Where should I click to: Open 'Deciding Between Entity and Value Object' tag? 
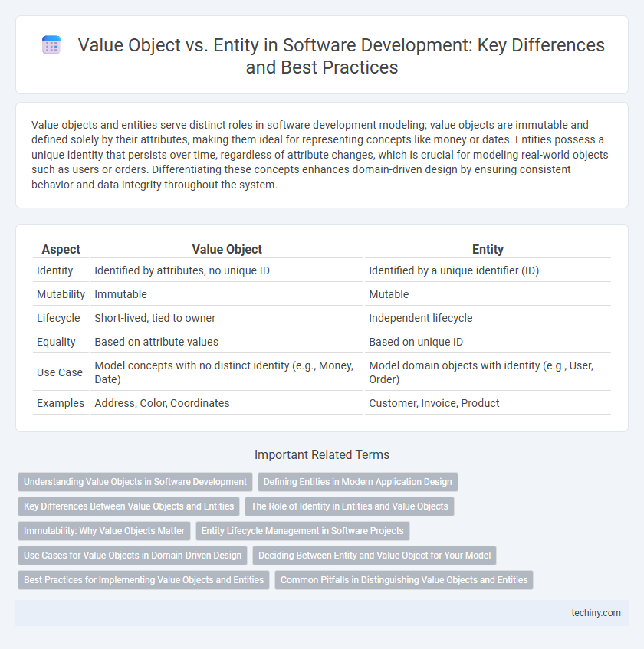click(x=374, y=556)
